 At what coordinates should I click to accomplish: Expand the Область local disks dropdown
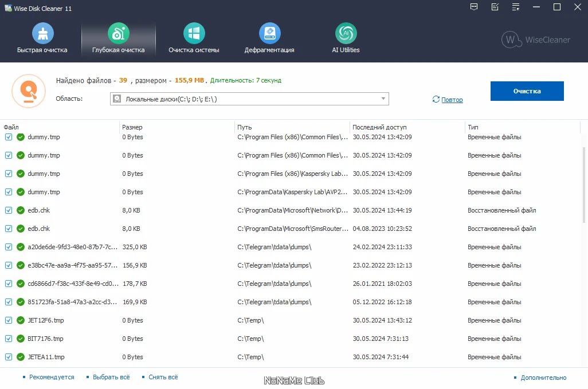click(x=383, y=99)
